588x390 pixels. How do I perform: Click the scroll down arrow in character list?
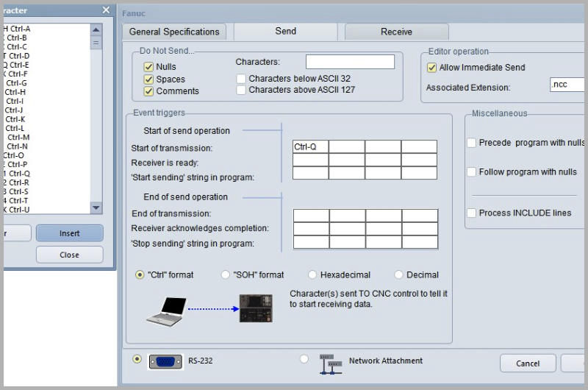point(96,208)
